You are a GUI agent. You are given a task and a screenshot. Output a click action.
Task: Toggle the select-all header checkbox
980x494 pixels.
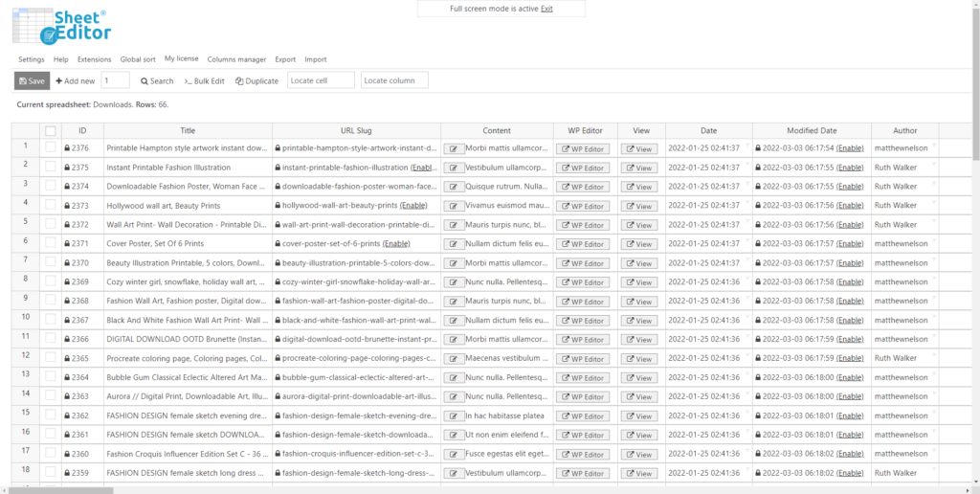51,131
